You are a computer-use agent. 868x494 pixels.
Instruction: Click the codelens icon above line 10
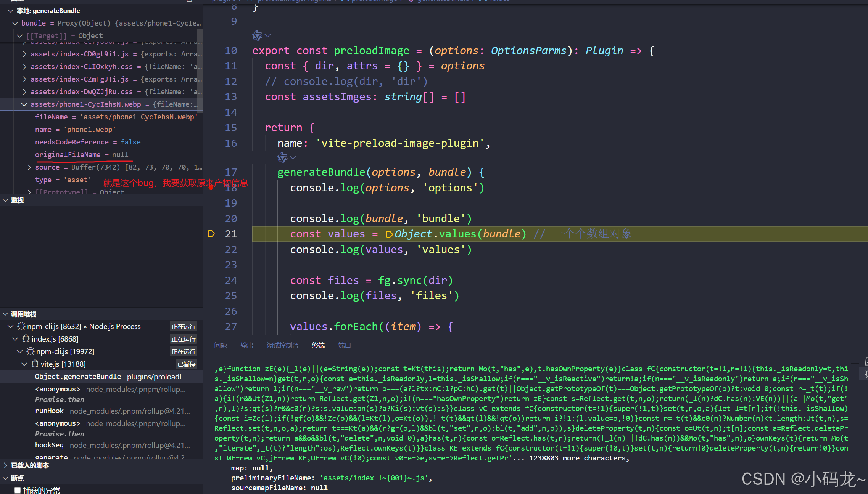(x=258, y=35)
